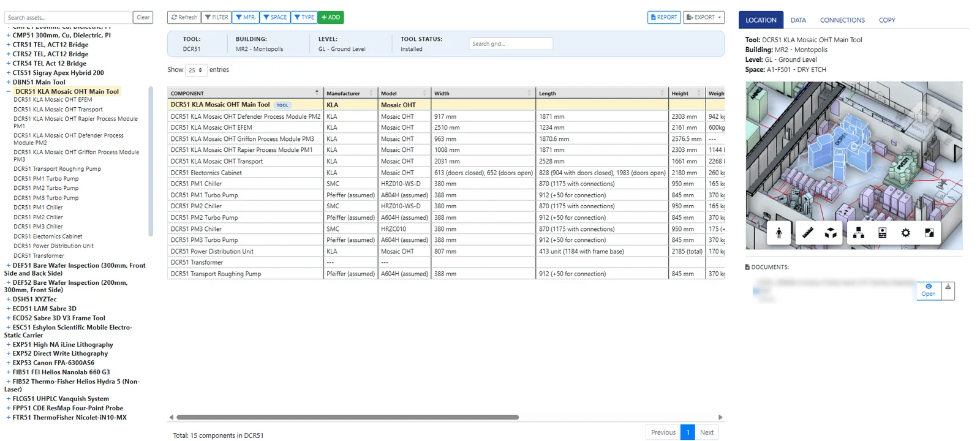Image resolution: width=980 pixels, height=441 pixels.
Task: Select DCR51 Transformer tree item
Action: point(39,256)
